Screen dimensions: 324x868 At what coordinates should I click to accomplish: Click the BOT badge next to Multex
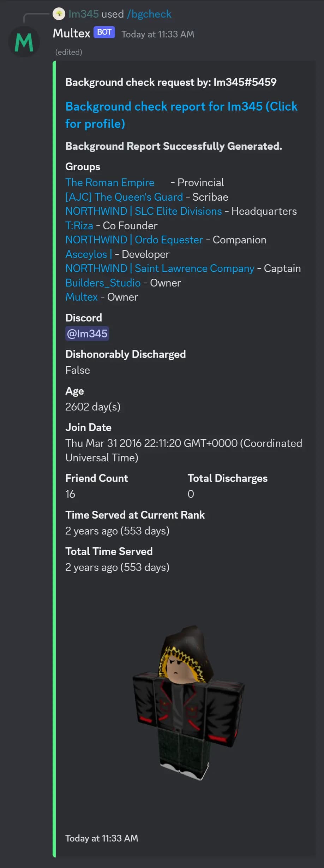click(104, 32)
